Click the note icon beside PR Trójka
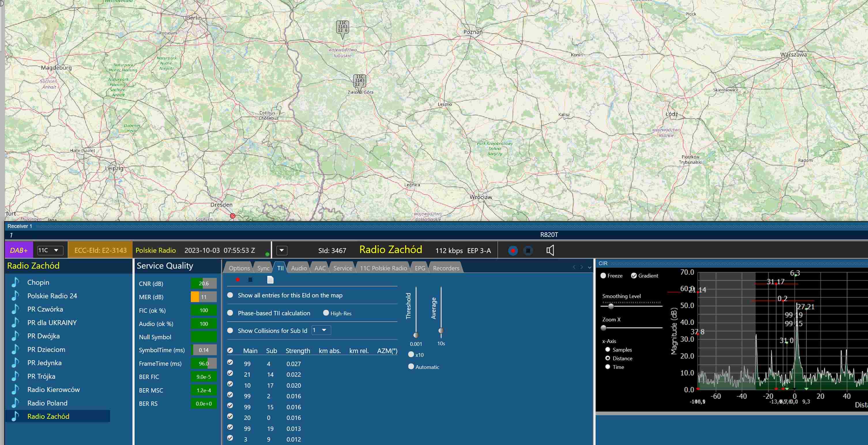The height and width of the screenshot is (445, 868). pos(15,376)
